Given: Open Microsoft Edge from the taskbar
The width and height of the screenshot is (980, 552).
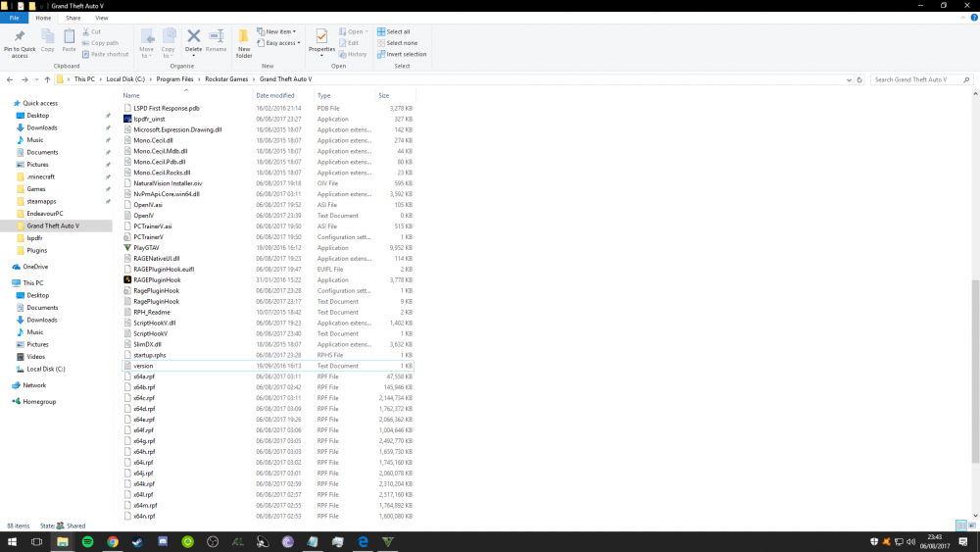Looking at the screenshot, I should coord(363,541).
